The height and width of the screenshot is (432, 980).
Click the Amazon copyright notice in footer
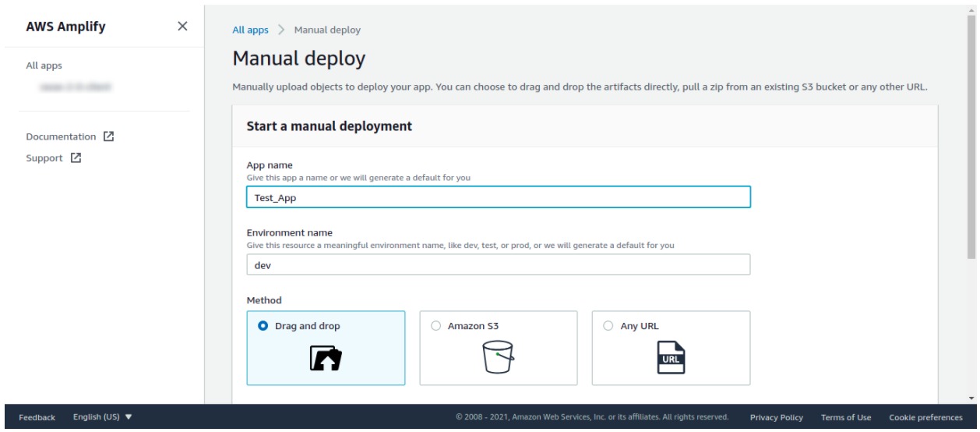(x=592, y=417)
